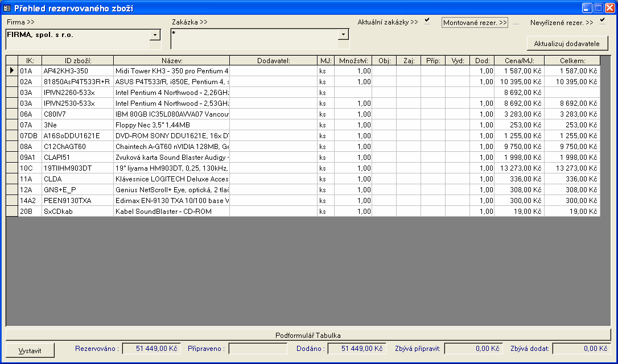This screenshot has height=364, width=618.
Task: Open the Firma dropdown list
Action: click(x=154, y=35)
